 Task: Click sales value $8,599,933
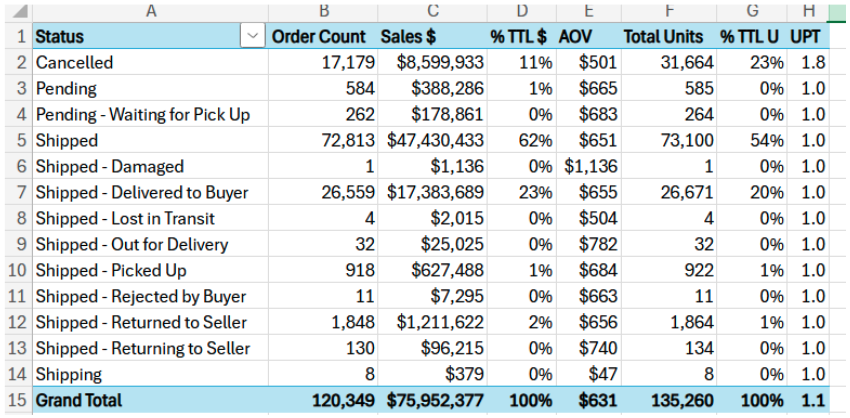(x=432, y=62)
